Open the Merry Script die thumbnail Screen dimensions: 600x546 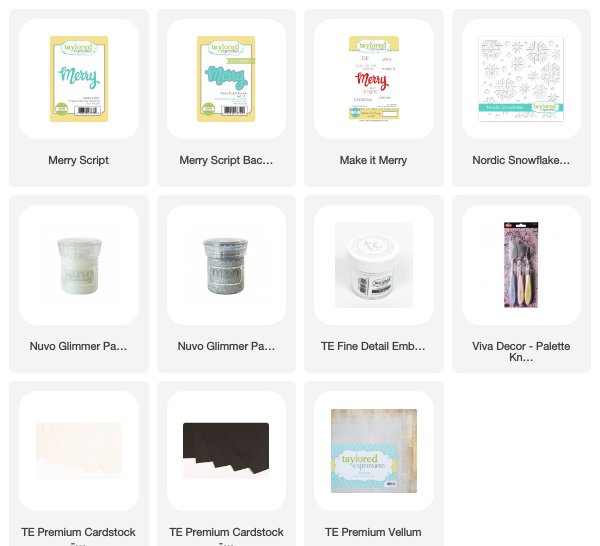[x=79, y=79]
